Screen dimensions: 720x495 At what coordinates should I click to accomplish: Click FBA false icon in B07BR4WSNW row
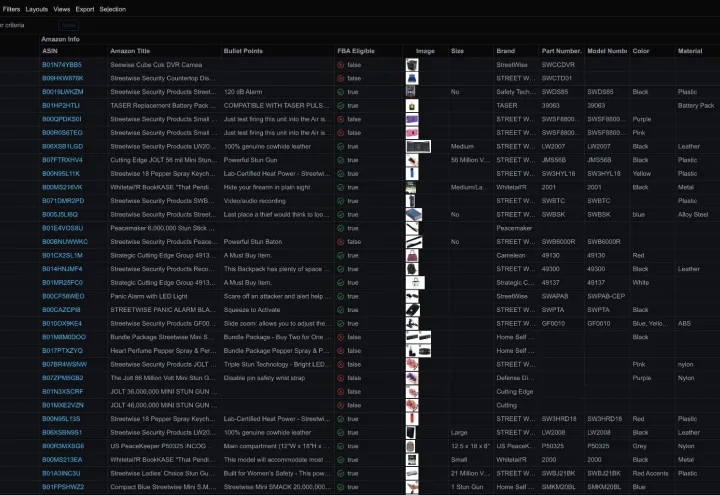click(341, 365)
